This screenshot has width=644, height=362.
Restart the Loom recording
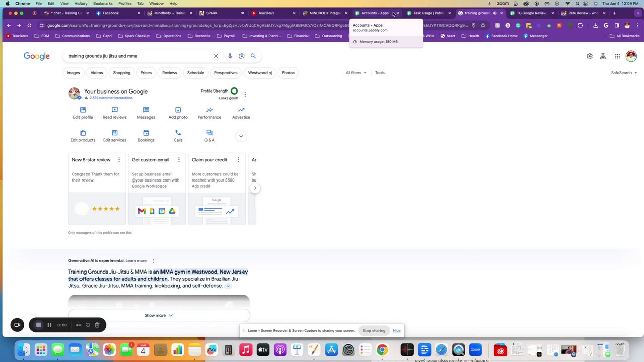click(88, 325)
